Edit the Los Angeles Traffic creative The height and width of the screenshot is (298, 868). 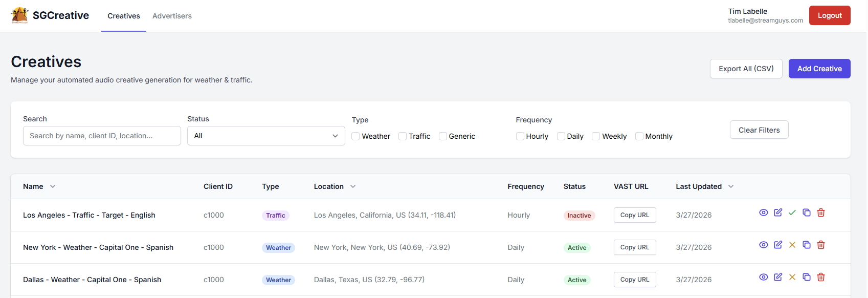777,212
